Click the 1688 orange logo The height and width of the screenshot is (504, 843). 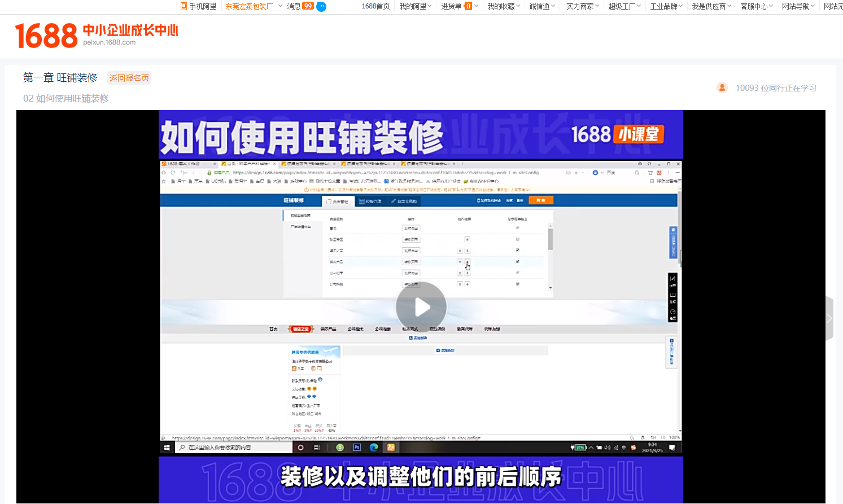46,36
